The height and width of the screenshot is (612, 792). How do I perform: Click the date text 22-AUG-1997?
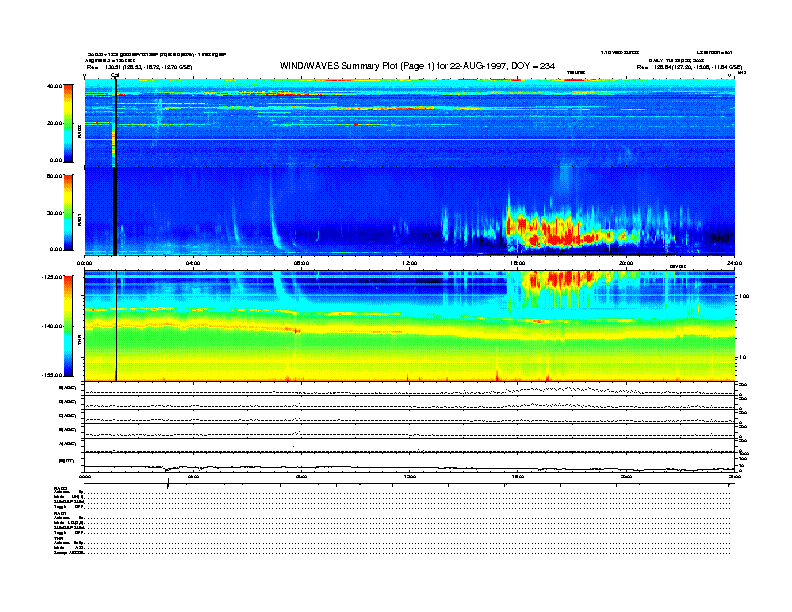479,66
